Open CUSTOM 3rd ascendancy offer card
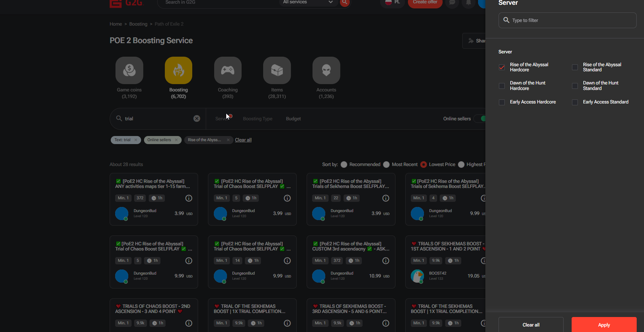The image size is (644, 332). 351,262
